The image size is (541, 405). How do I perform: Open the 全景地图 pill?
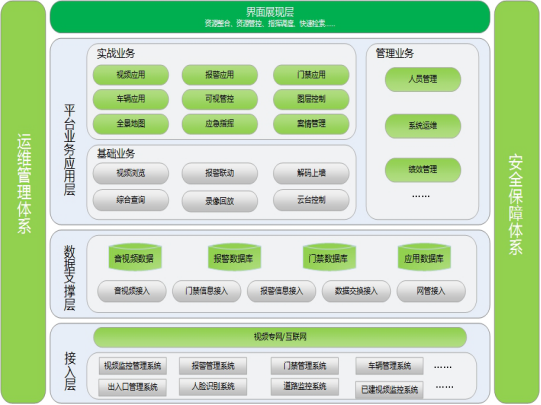tap(131, 124)
